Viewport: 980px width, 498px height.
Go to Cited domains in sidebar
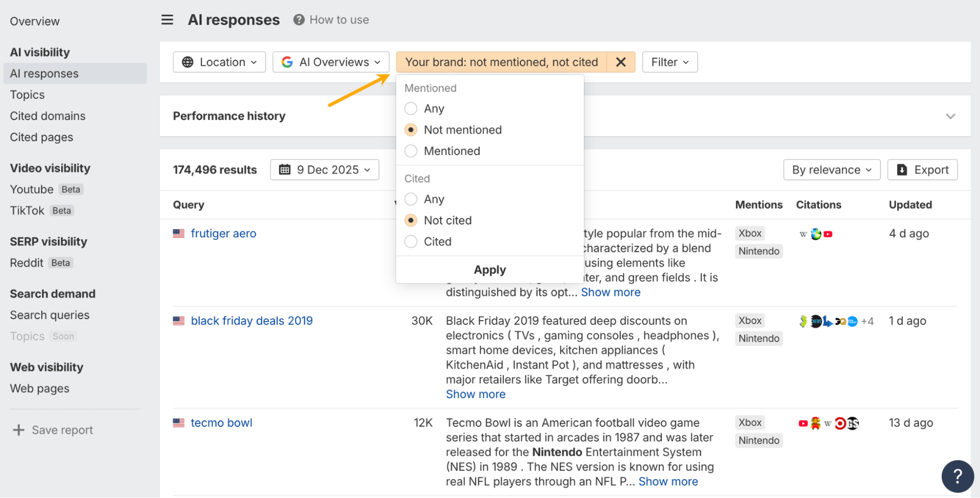point(48,116)
